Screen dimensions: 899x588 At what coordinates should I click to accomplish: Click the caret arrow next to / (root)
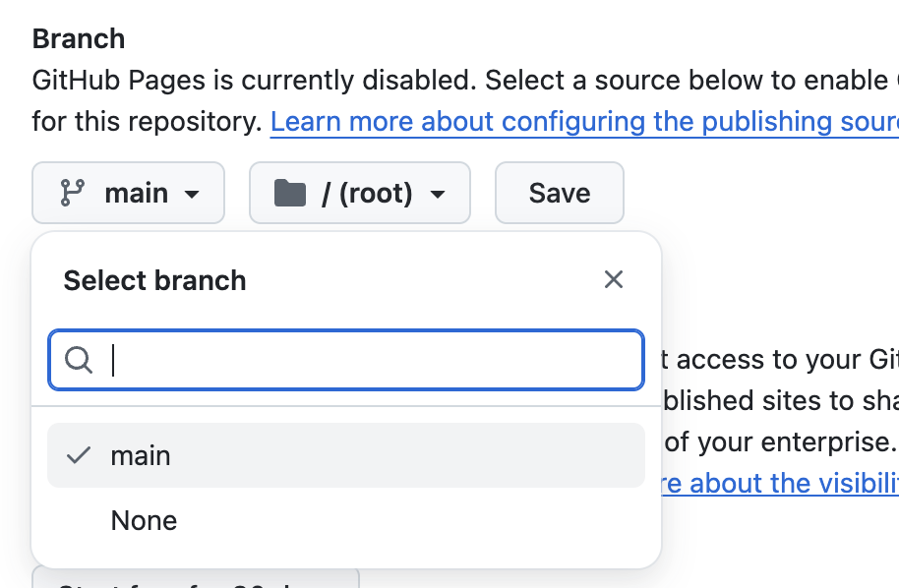[438, 194]
